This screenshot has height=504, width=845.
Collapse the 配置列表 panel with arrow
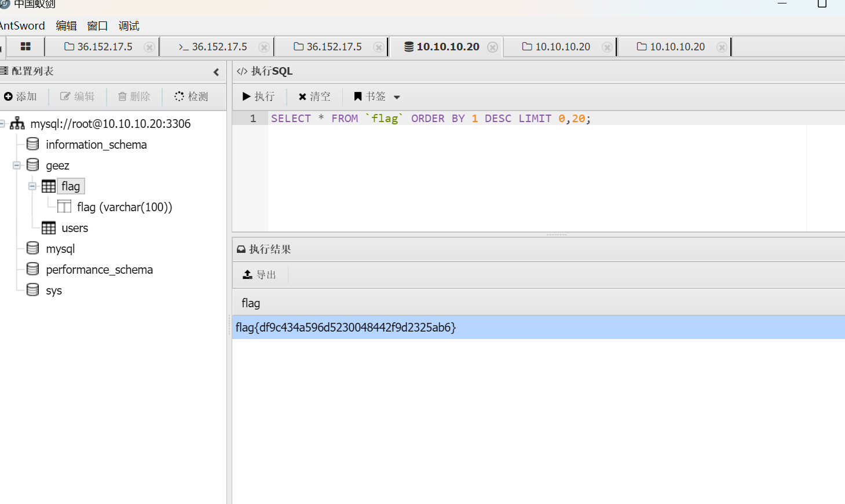point(216,72)
